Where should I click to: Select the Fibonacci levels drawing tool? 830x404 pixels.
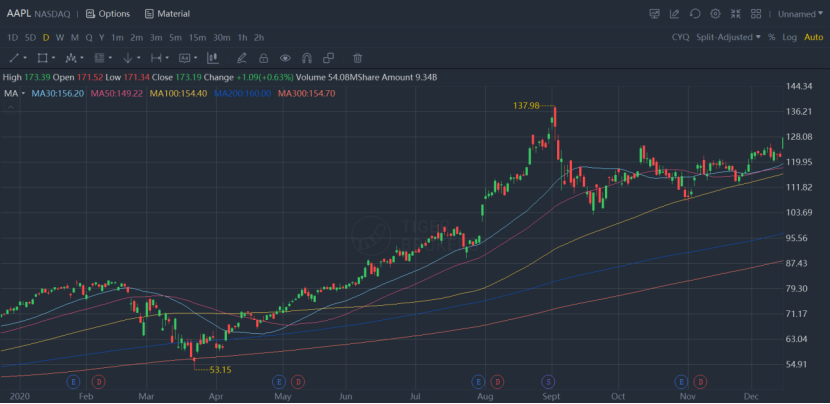tap(99, 58)
